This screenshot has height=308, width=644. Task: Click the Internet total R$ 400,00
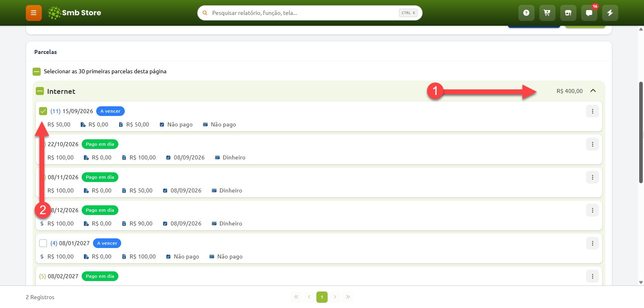point(570,91)
